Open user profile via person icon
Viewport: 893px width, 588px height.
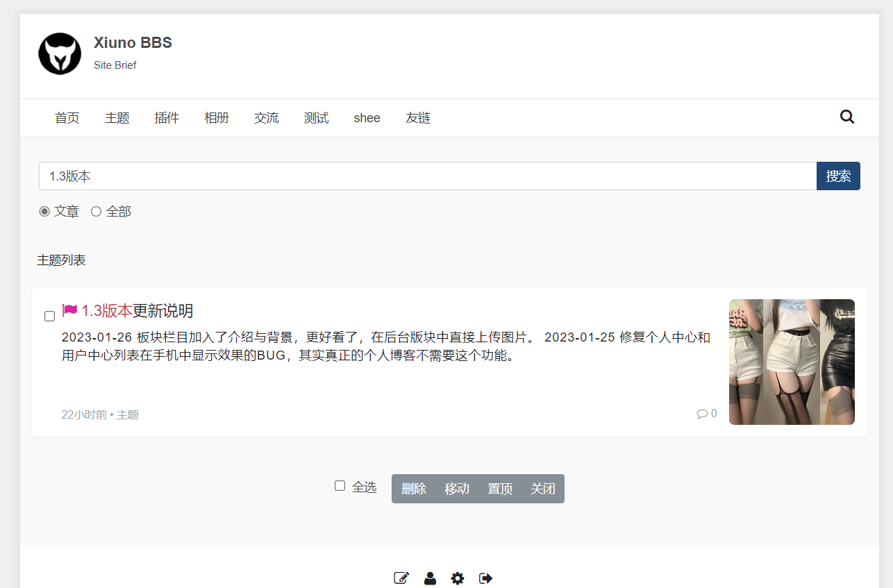430,578
